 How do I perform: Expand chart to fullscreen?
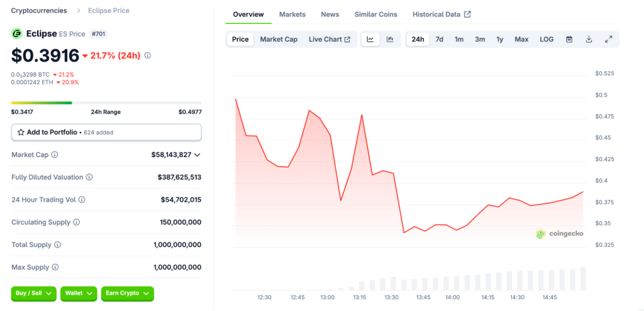pos(608,40)
